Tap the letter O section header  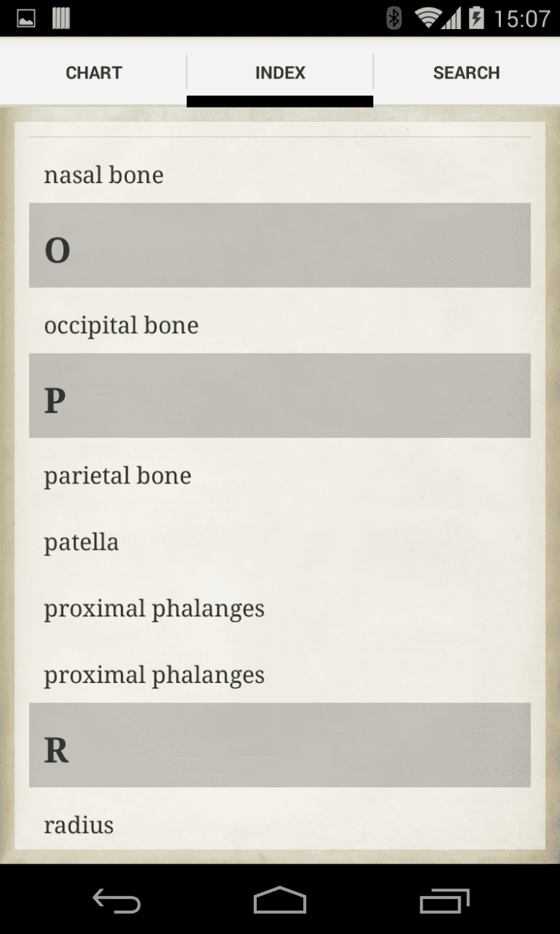[280, 245]
